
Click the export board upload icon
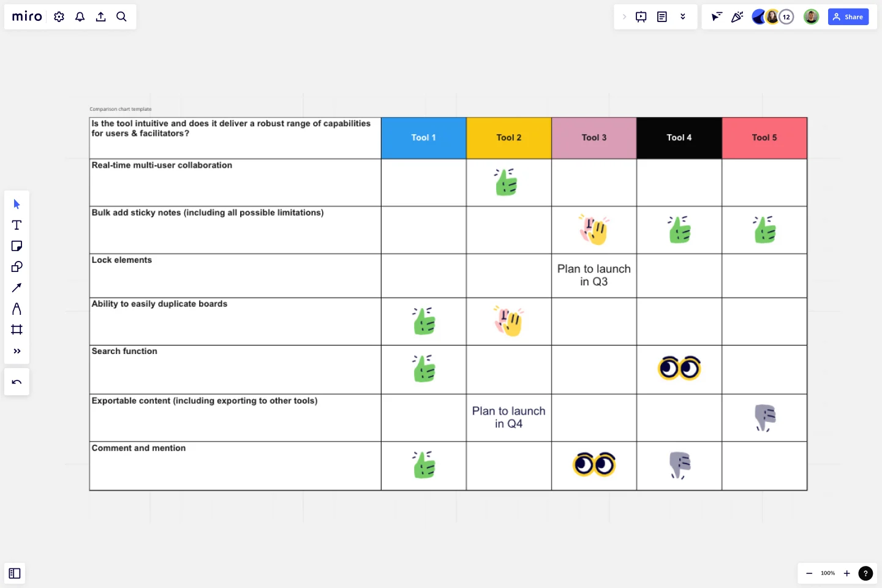click(100, 17)
